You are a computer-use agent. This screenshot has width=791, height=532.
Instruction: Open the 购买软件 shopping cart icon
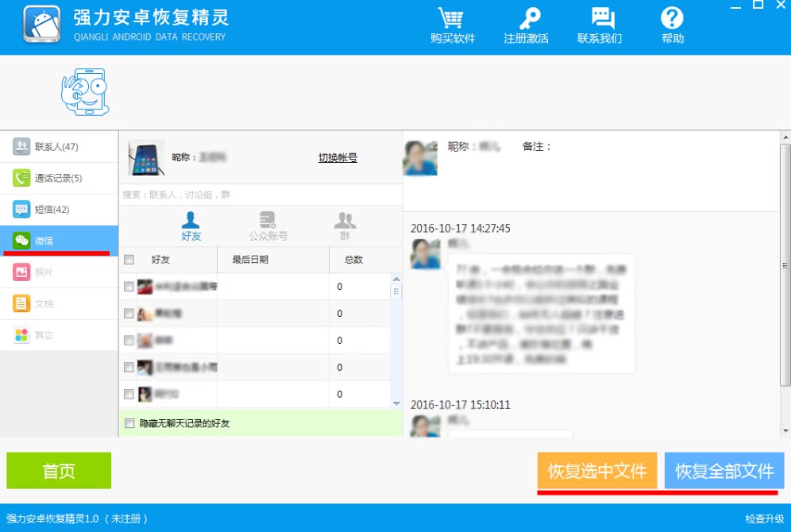451,19
